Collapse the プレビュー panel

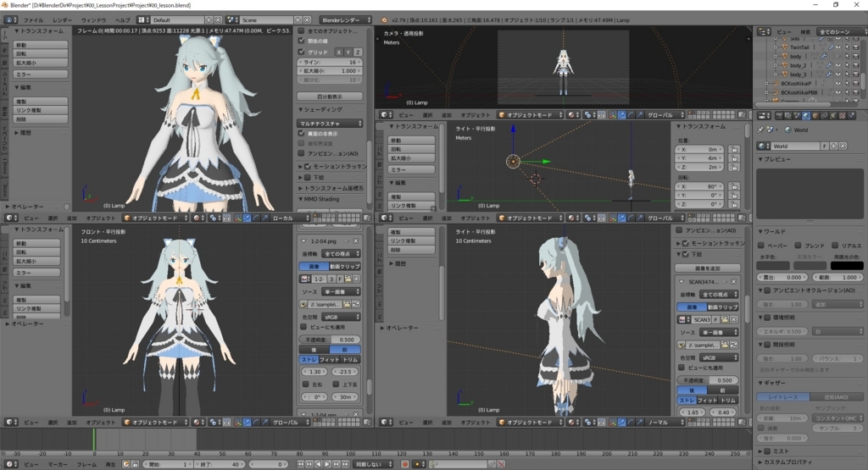click(775, 159)
